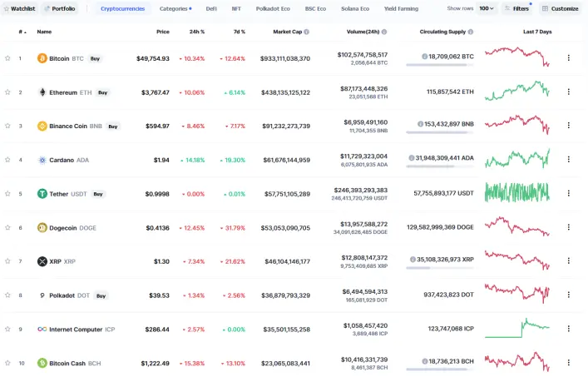Star XRP for watchlist
The height and width of the screenshot is (377, 588).
(x=7, y=261)
